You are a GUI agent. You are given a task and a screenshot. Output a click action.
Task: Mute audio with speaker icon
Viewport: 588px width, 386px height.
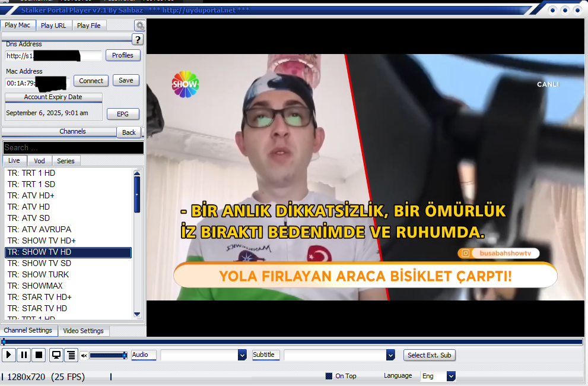tap(84, 355)
